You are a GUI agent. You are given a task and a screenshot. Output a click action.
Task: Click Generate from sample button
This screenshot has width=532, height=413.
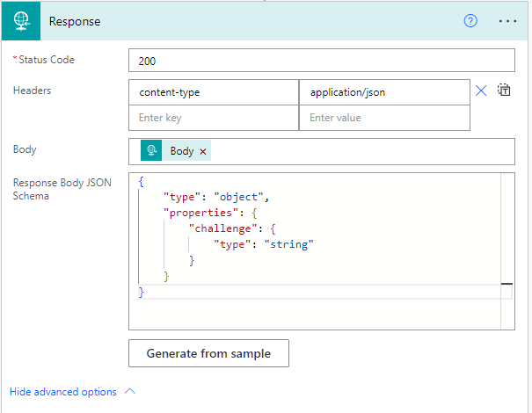208,353
